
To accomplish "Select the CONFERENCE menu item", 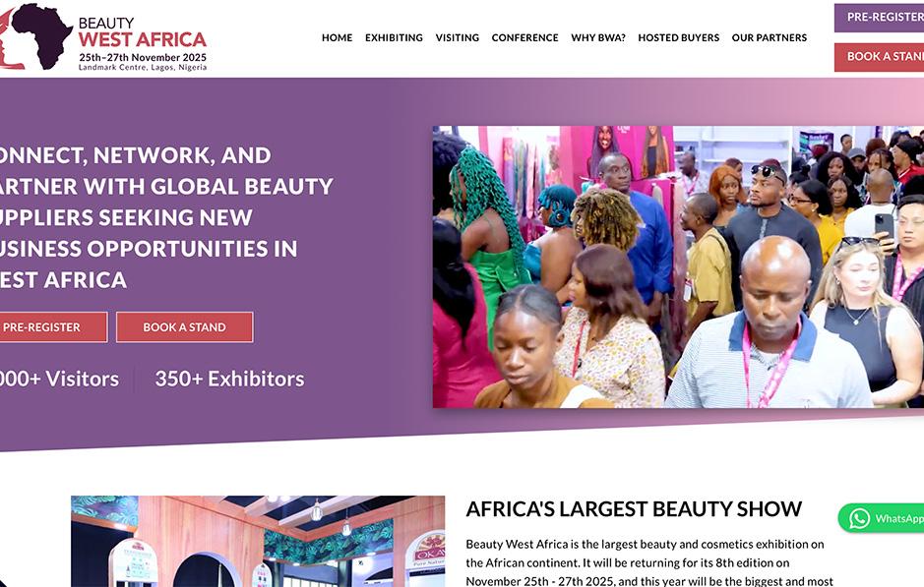I will pos(524,37).
